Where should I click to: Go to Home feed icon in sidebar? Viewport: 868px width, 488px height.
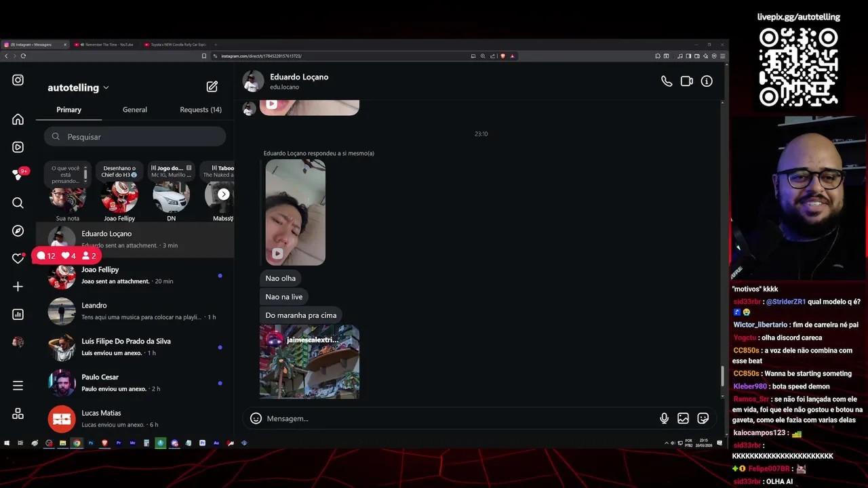pyautogui.click(x=18, y=119)
